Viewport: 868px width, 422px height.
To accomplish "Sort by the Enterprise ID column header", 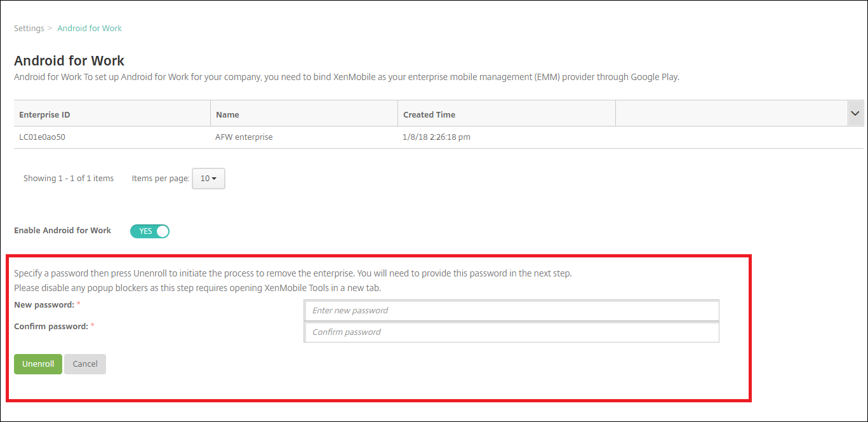I will point(44,115).
